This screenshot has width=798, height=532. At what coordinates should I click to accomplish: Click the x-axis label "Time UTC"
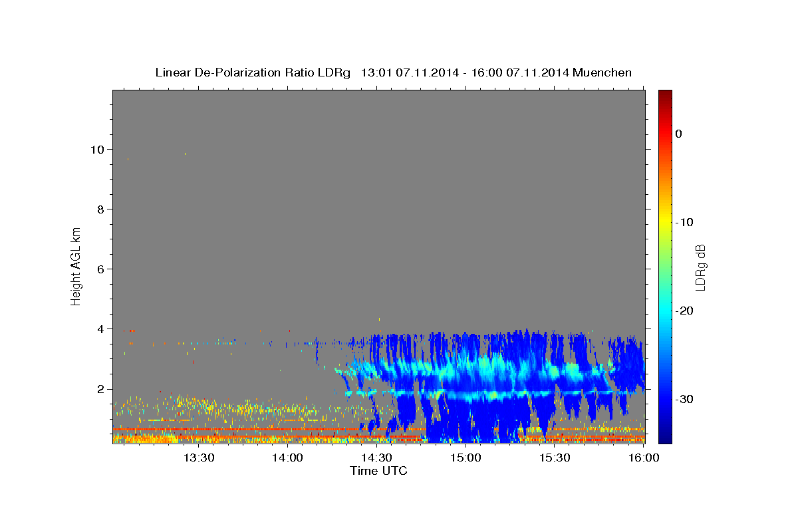point(378,471)
